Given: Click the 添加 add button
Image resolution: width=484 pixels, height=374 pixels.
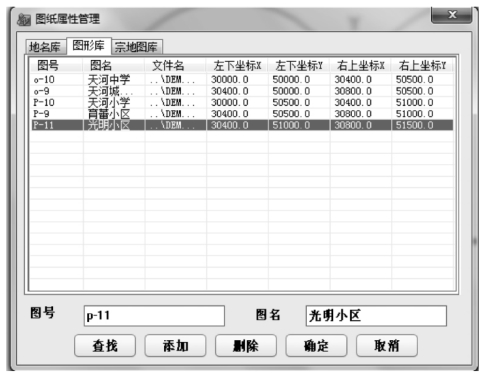Looking at the screenshot, I should pos(175,346).
